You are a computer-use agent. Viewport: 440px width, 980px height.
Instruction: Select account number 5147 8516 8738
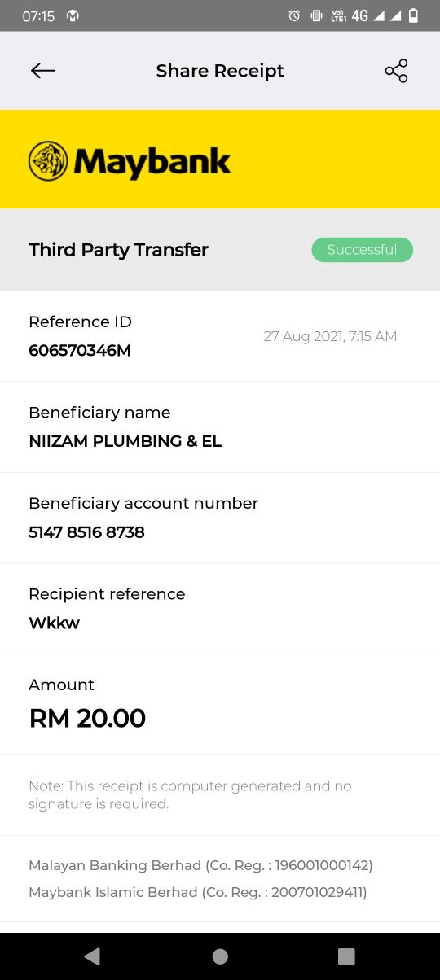(x=86, y=532)
